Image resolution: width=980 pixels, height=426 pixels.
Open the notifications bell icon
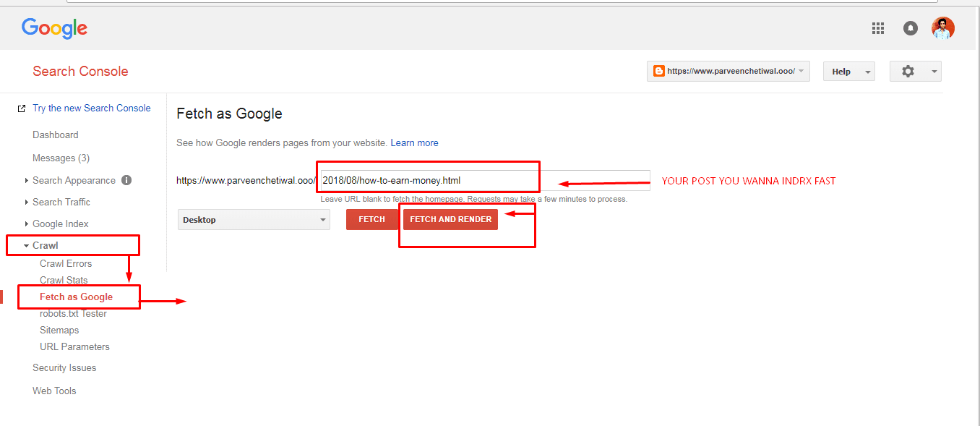[x=911, y=28]
